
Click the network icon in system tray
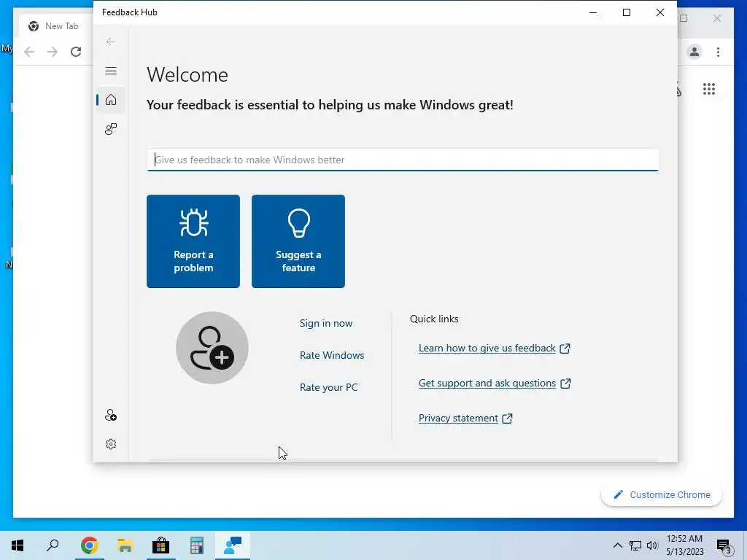click(635, 545)
